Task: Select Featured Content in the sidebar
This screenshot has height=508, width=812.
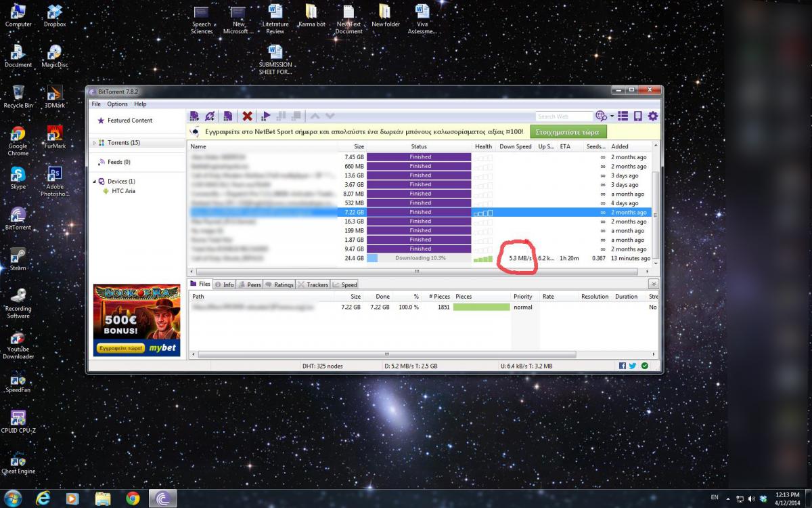Action: (x=130, y=121)
